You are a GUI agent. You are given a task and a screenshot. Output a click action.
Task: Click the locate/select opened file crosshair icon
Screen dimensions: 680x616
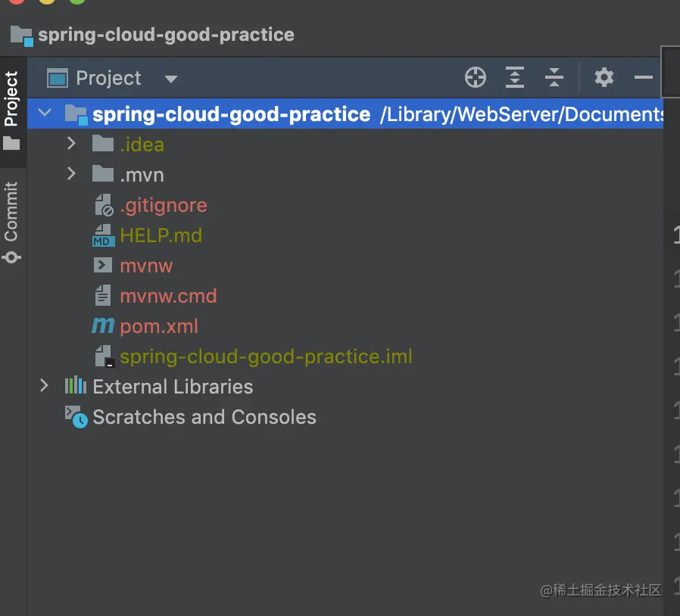tap(475, 77)
